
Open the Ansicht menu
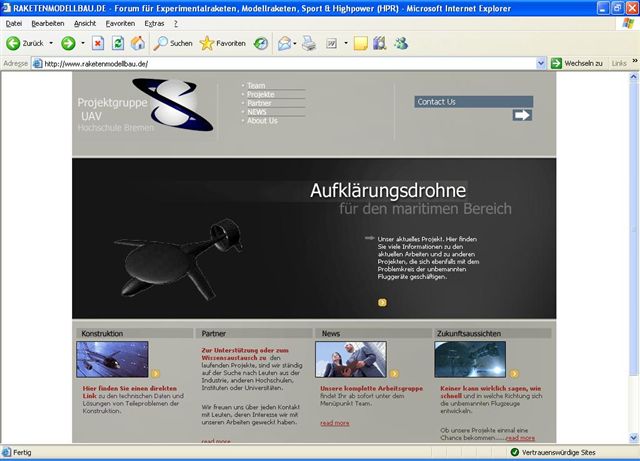coord(85,22)
